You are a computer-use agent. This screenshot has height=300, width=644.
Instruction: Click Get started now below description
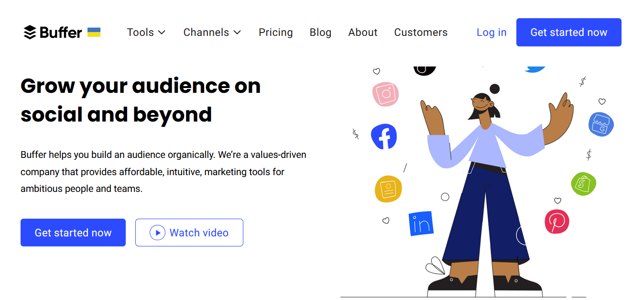click(73, 233)
